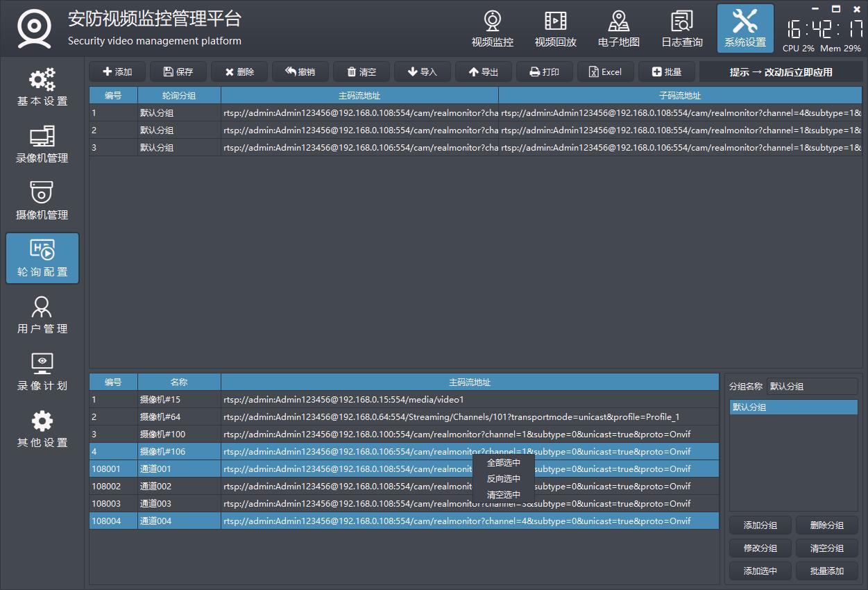Image resolution: width=868 pixels, height=590 pixels.
Task: Open the 日志查询 log query module
Action: [x=681, y=29]
